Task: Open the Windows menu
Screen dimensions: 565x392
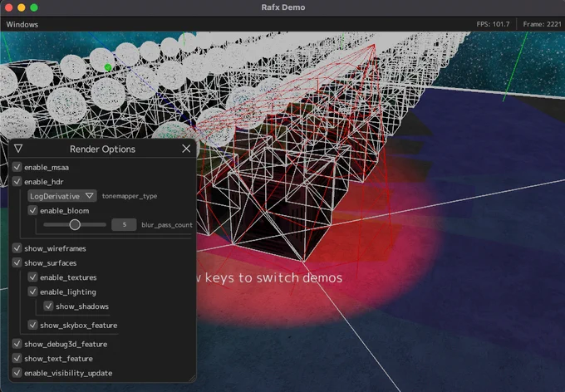Action: pyautogui.click(x=22, y=24)
